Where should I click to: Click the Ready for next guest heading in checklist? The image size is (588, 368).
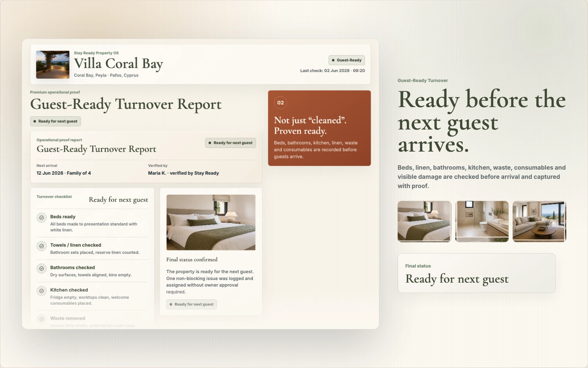[118, 199]
